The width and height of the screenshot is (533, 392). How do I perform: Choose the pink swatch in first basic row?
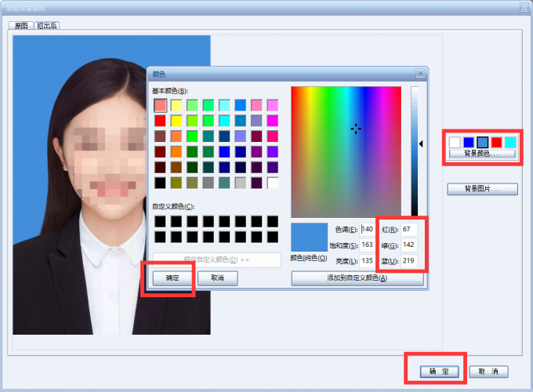(x=256, y=105)
